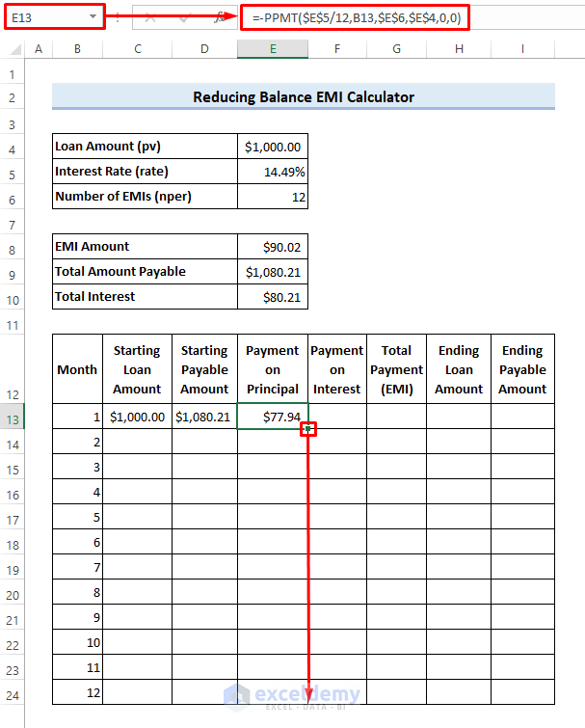This screenshot has height=728, width=585.
Task: Click the 'Starting Loan Amount' header
Action: point(137,369)
